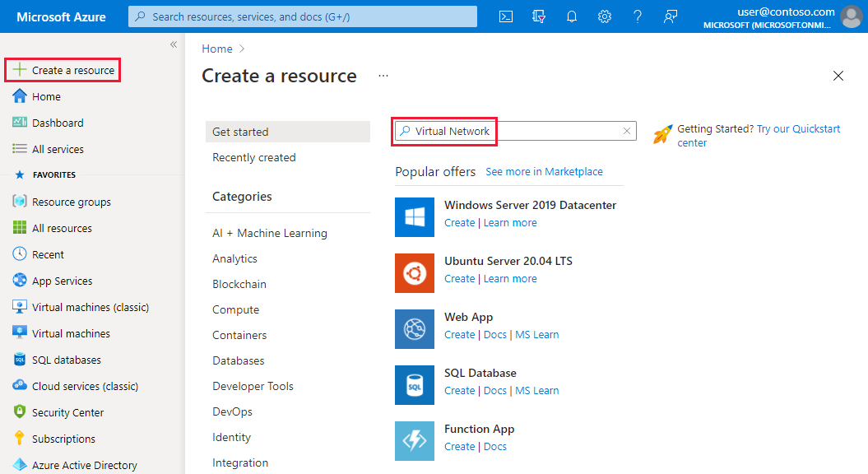This screenshot has height=474, width=868.
Task: Open the feedback icon in header
Action: [671, 16]
